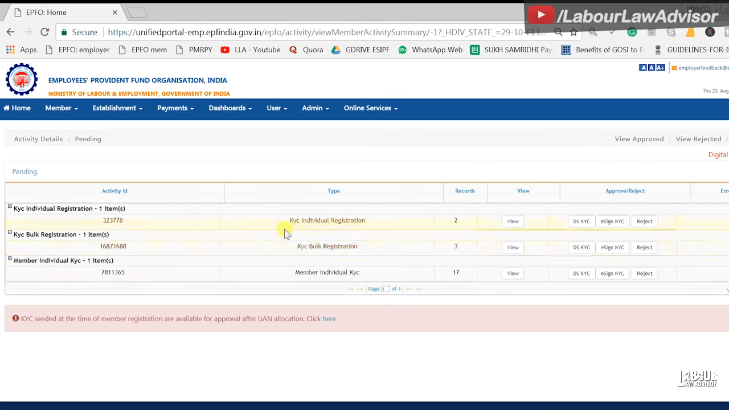Open the GDRIVE ESIPF bookmark
This screenshot has width=729, height=410.
[x=360, y=49]
